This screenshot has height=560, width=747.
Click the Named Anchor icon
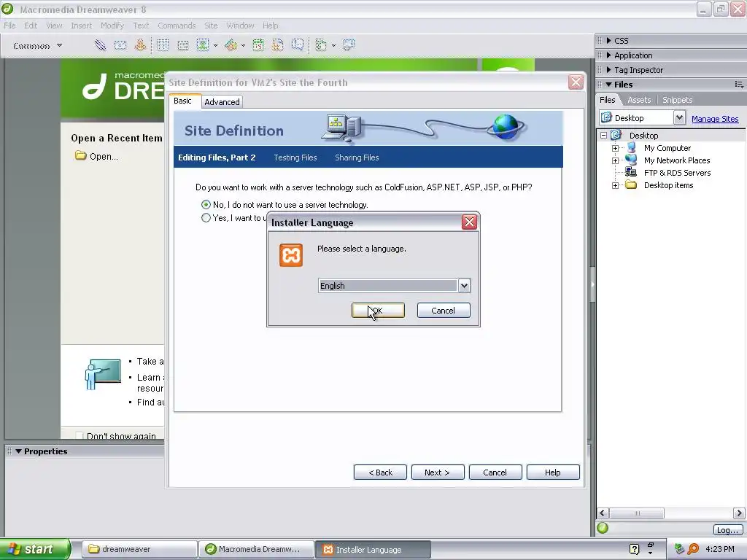click(x=140, y=45)
